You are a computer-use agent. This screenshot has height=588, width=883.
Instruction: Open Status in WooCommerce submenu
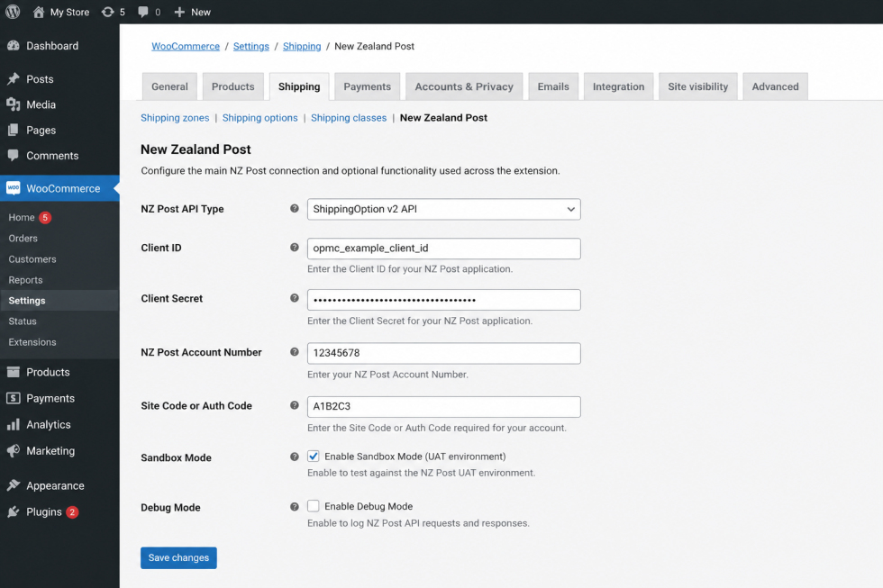(x=23, y=321)
